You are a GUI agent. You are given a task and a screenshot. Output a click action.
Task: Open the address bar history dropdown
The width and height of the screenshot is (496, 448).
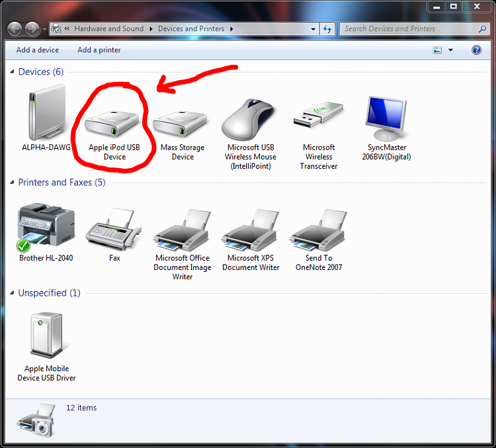pyautogui.click(x=313, y=29)
